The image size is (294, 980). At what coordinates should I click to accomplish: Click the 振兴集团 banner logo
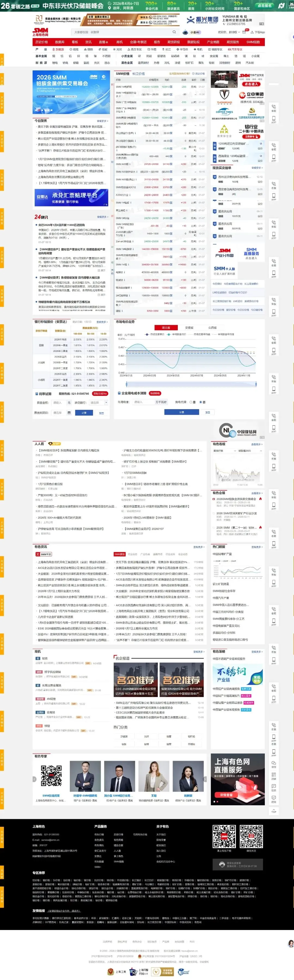point(202,20)
